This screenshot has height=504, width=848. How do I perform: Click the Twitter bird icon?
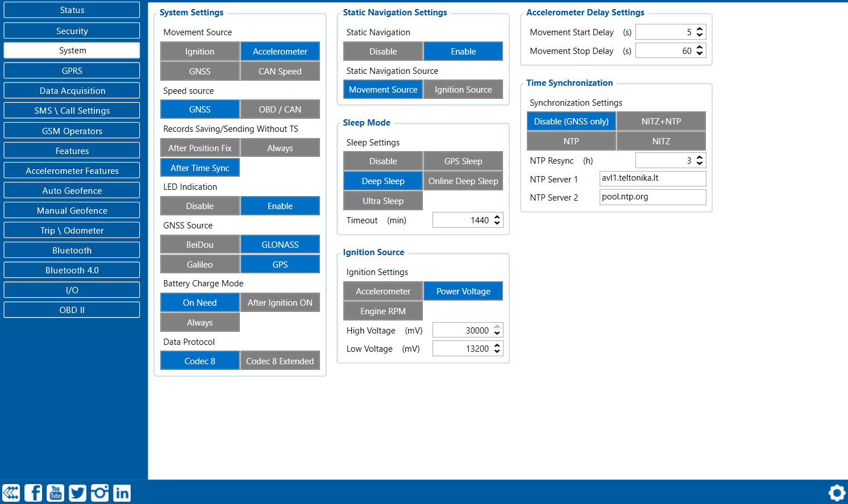pos(77,493)
